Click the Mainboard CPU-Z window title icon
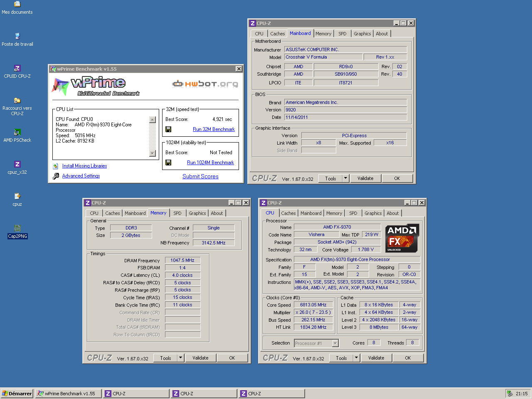Image resolution: width=532 pixels, height=399 pixels. [252, 23]
